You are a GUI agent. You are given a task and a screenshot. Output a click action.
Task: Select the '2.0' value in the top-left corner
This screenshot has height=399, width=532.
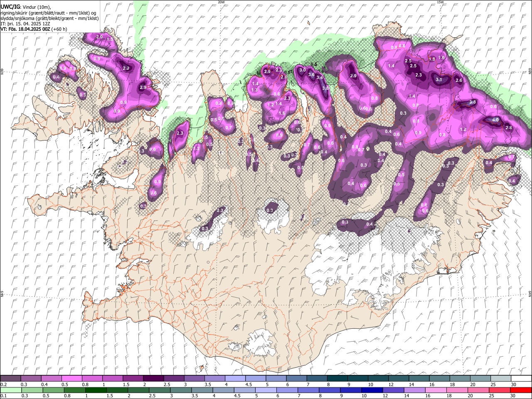pyautogui.click(x=99, y=37)
